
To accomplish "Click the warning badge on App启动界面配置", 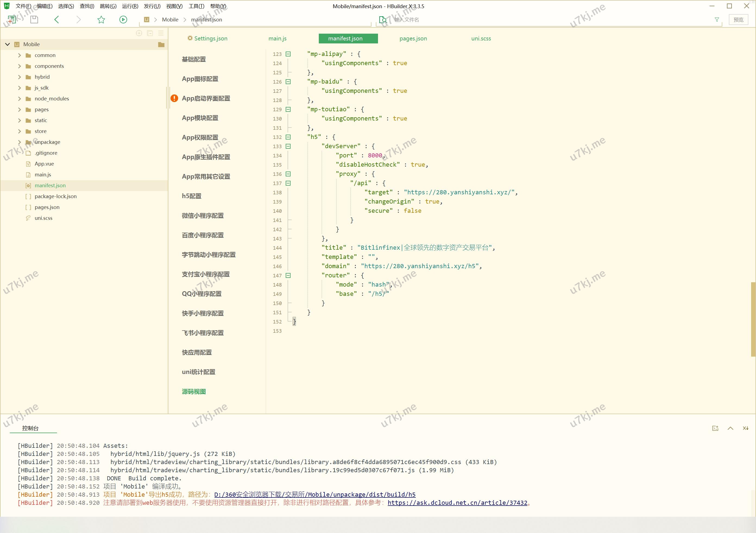I will 174,98.
